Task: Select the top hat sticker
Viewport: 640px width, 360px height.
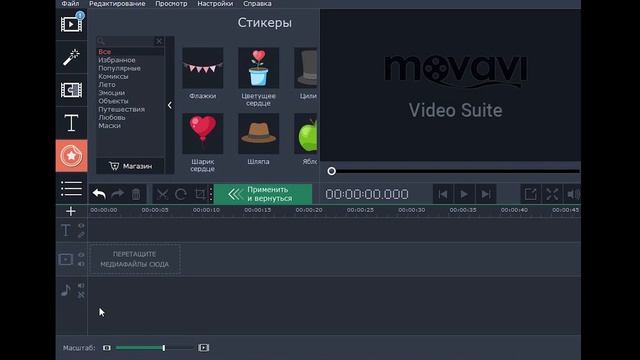Action: click(306, 68)
